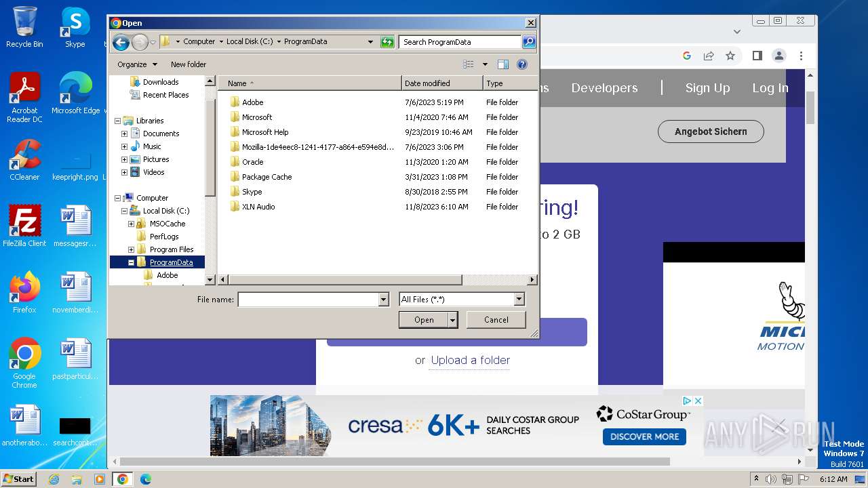Select Recent Places in navigation pane
868x488 pixels.
[x=165, y=95]
